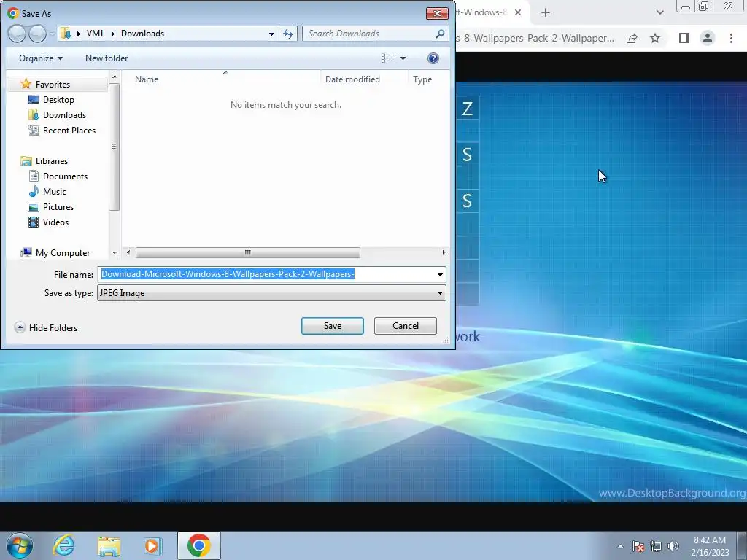This screenshot has width=747, height=560.
Task: Open the Videos library
Action: (x=55, y=222)
